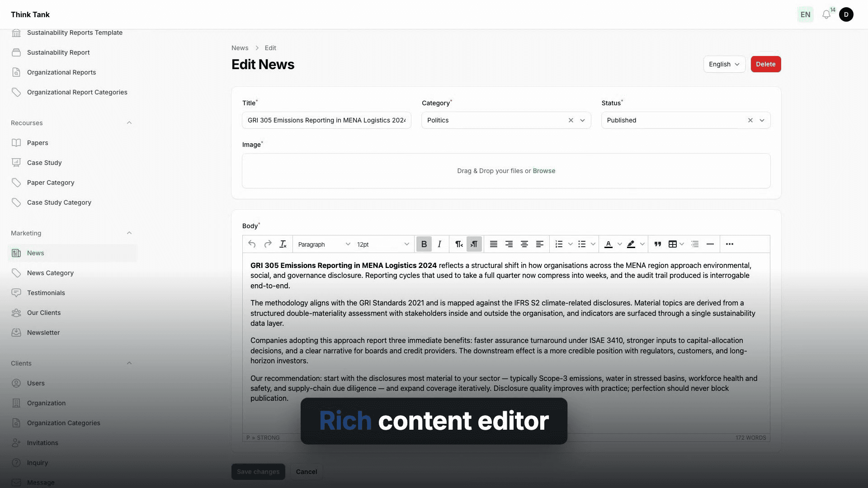This screenshot has width=868, height=488.
Task: Click the Case Study Category tag icon
Action: (x=16, y=202)
